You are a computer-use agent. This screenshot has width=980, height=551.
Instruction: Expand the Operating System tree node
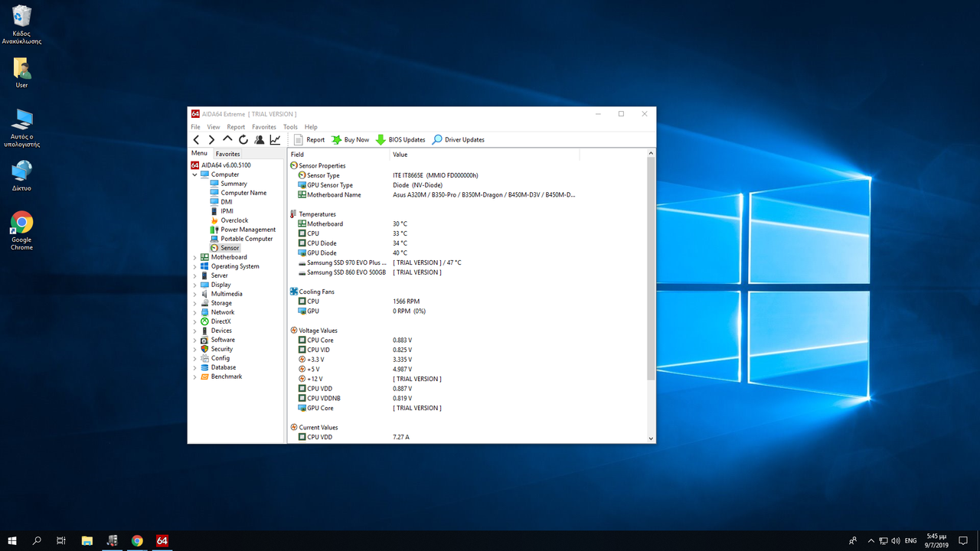(194, 266)
